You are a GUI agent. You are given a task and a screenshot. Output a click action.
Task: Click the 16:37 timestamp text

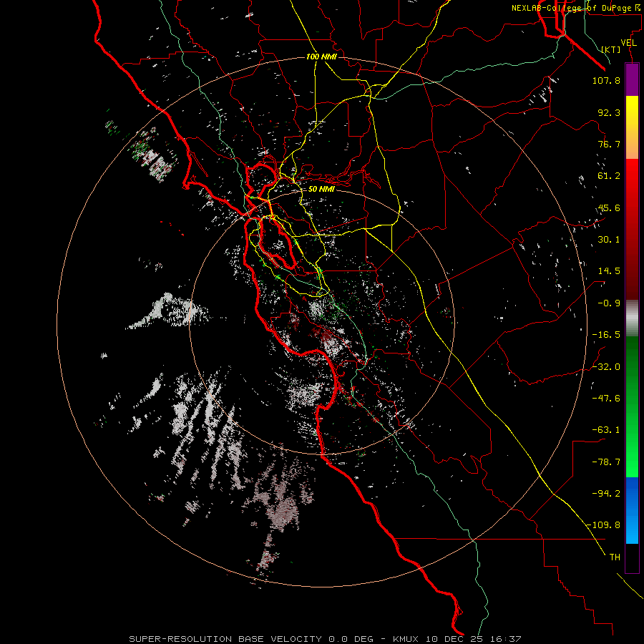pos(506,639)
